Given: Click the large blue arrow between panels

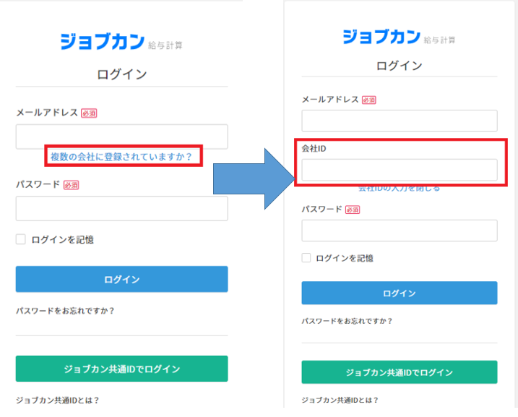Looking at the screenshot, I should click(254, 179).
